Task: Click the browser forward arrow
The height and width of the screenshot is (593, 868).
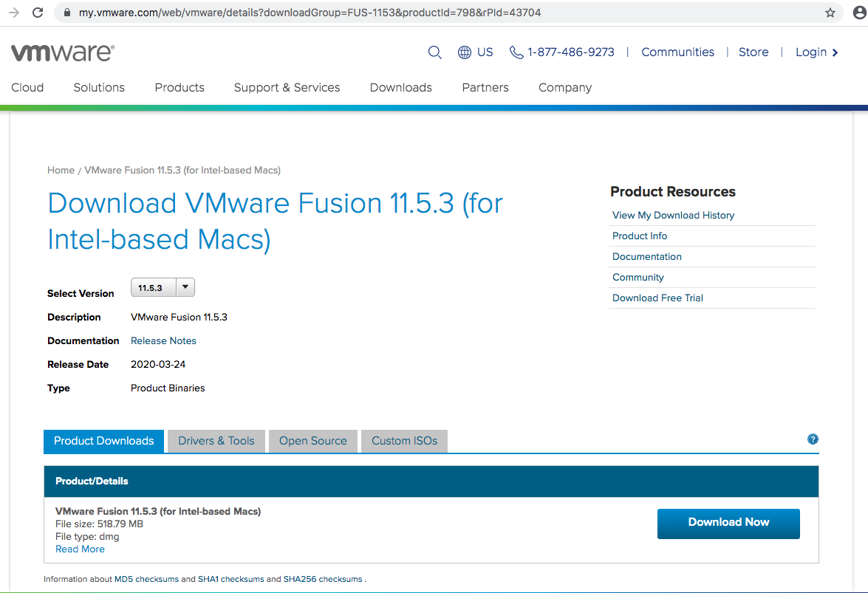Action: tap(14, 13)
